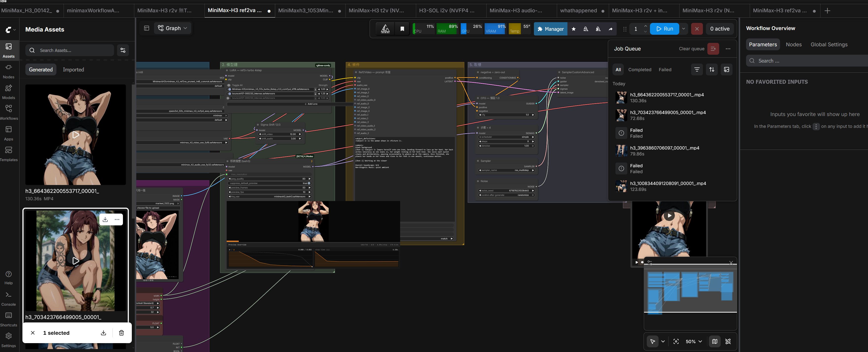Screen dimensions: 868x352
Task: Open the sampler_name res_multistep dropdown
Action: tap(507, 170)
